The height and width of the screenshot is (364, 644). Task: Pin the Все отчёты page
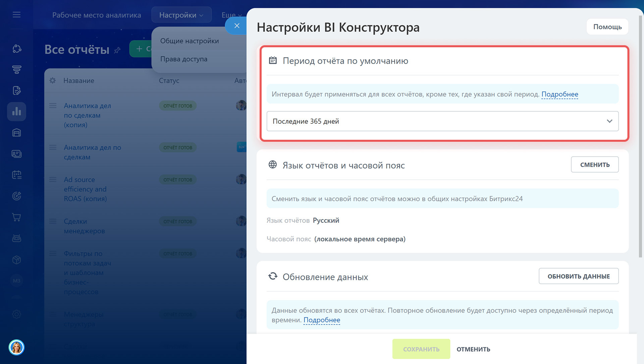pos(117,50)
